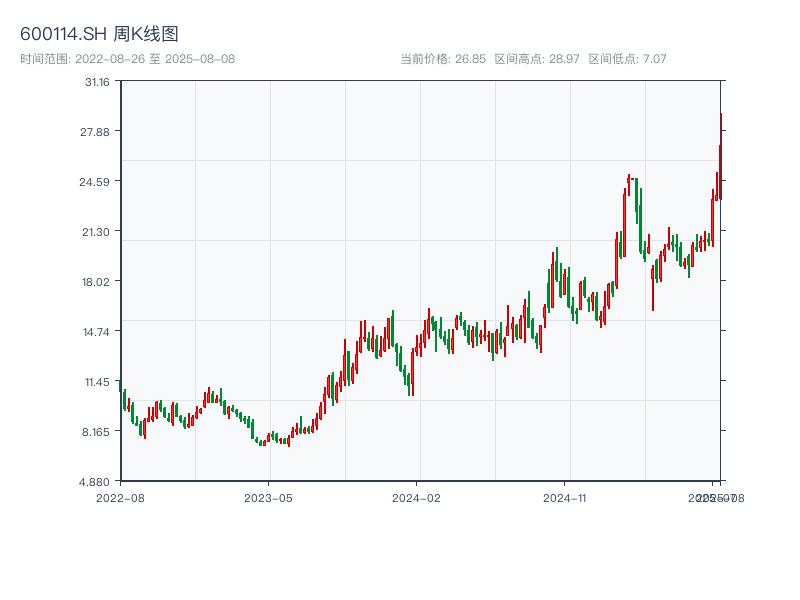Click the 11.45 y-axis tick label

96,381
